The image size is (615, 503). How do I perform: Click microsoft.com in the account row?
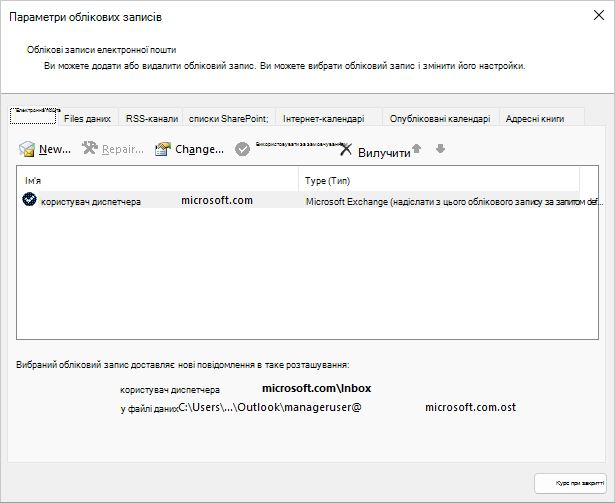(x=217, y=200)
